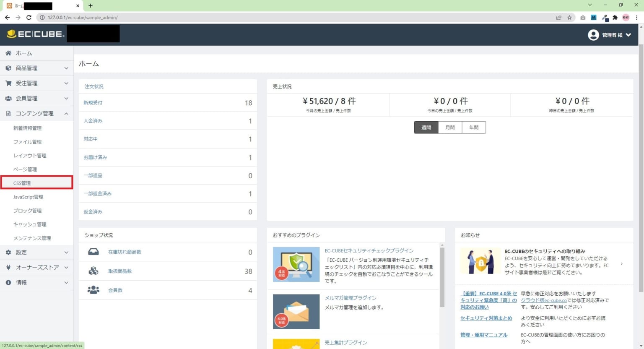644x349 pixels.
Task: Click the owner's store plug icon
Action: (x=8, y=268)
